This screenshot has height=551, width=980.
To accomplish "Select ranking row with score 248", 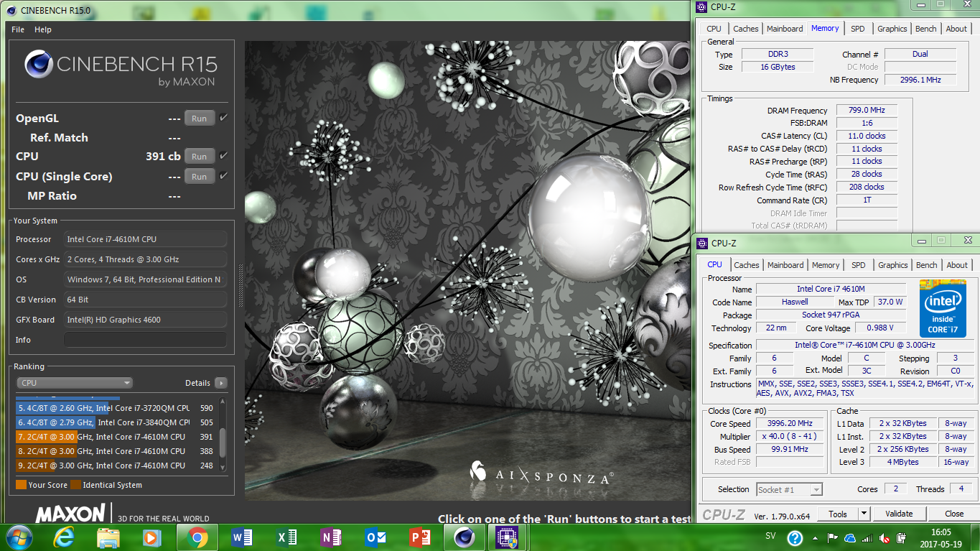I will (x=115, y=466).
